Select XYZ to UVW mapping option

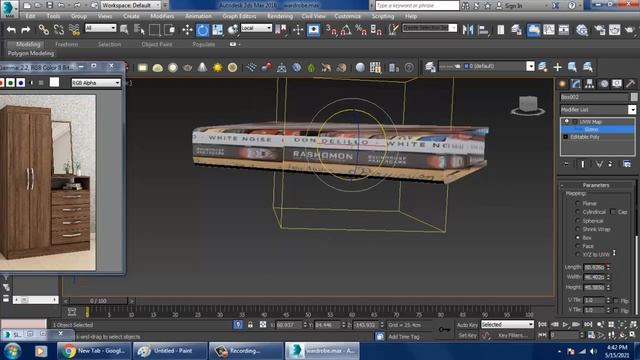tap(578, 254)
